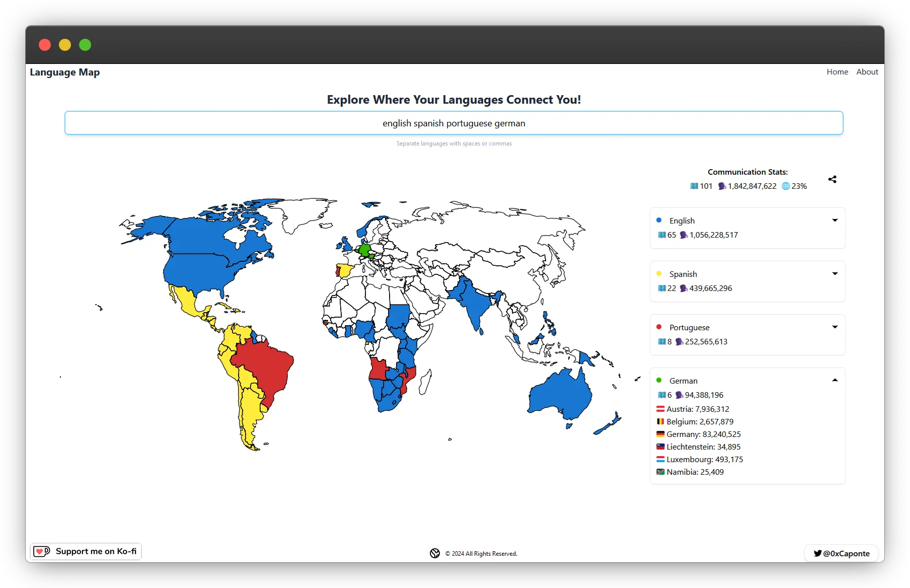
Task: Click the Support me on Ko-fi button
Action: [x=86, y=551]
